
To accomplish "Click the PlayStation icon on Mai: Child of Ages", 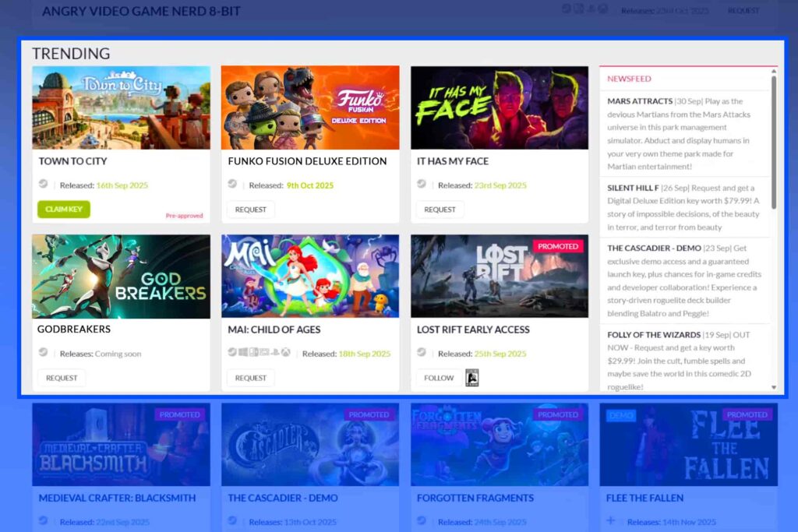I will click(x=275, y=353).
